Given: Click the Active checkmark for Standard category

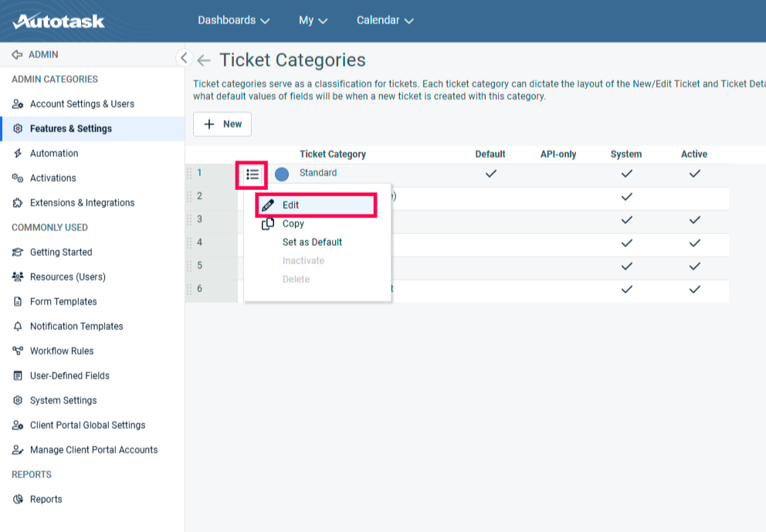Looking at the screenshot, I should pyautogui.click(x=694, y=174).
